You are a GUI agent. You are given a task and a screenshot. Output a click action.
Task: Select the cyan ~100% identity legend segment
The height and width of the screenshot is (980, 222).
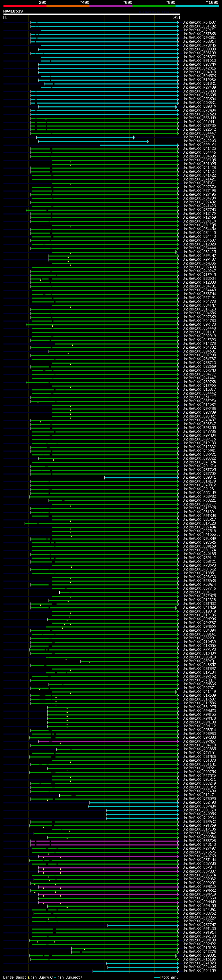(x=197, y=6)
